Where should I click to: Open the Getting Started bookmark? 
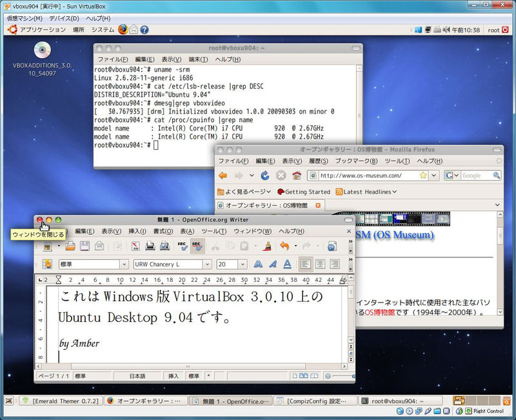point(304,192)
